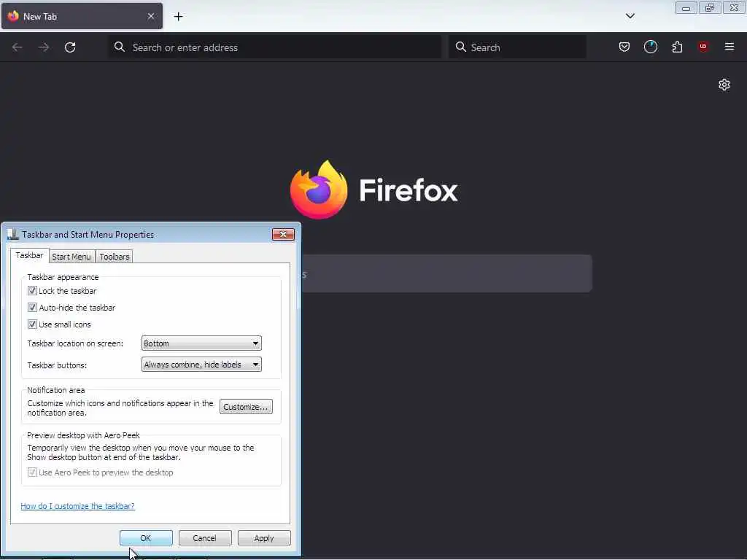
Task: Open the Firefox hamburger application menu
Action: [729, 47]
